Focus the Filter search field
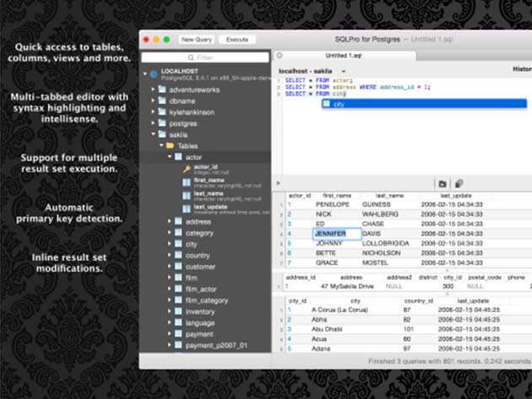 click(x=205, y=57)
